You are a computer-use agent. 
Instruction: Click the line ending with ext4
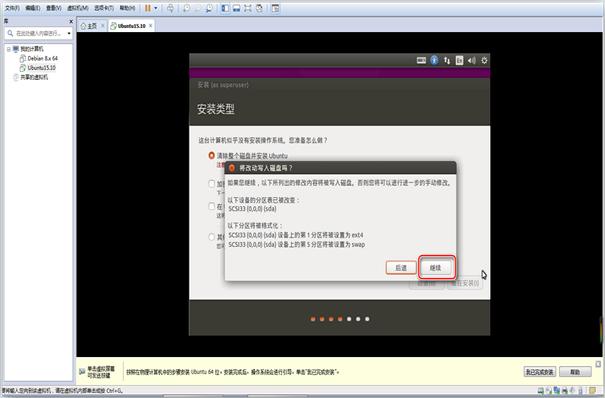[296, 235]
